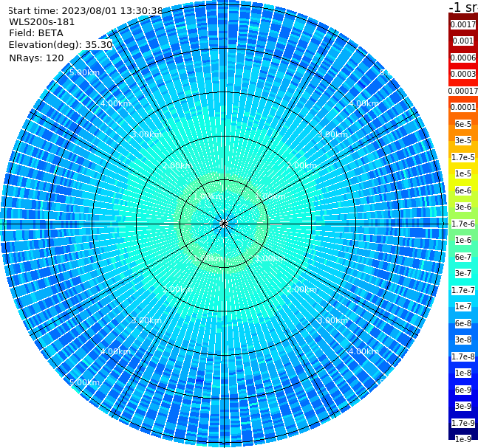Select the 3e-7 colorbar label
This screenshot has width=478, height=448.
pyautogui.click(x=463, y=273)
